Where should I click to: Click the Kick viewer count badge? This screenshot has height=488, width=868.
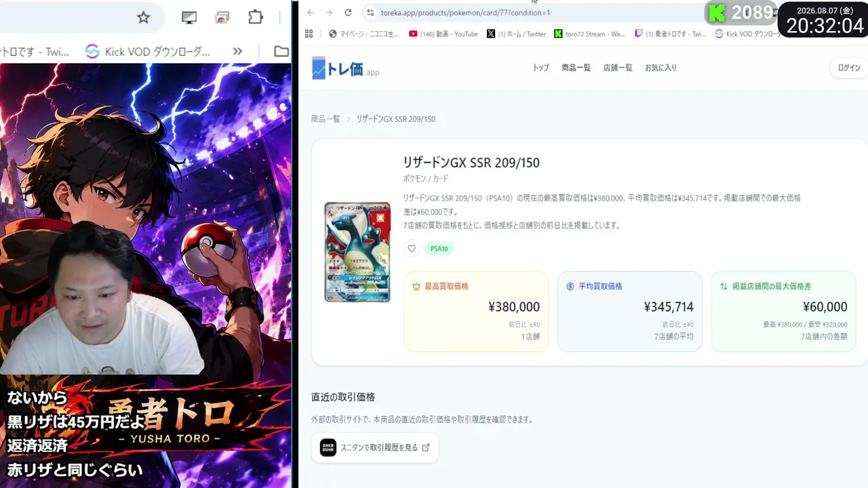coord(740,12)
